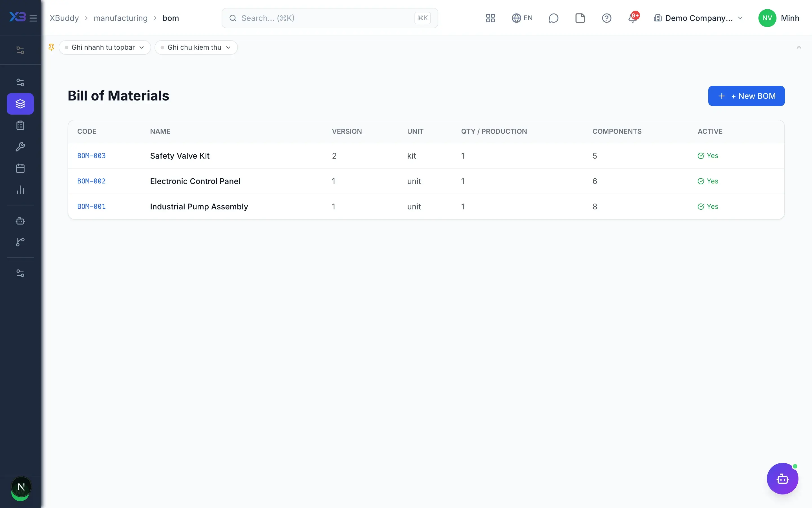Click the XBuddy logo icon
812x508 pixels.
click(17, 17)
